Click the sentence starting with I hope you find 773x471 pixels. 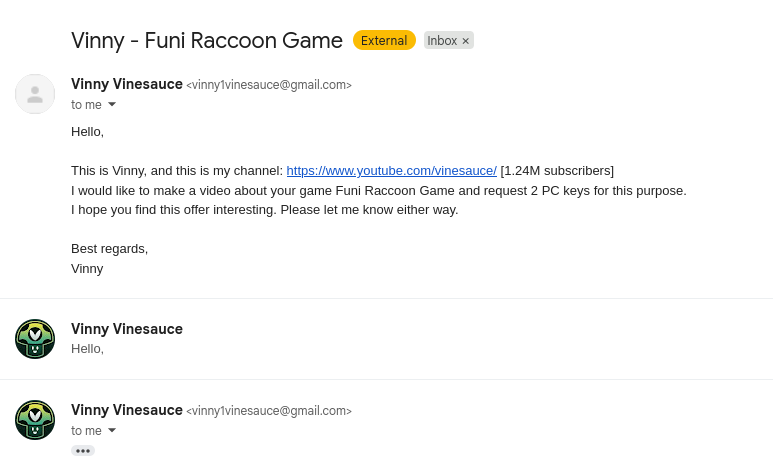[265, 210]
